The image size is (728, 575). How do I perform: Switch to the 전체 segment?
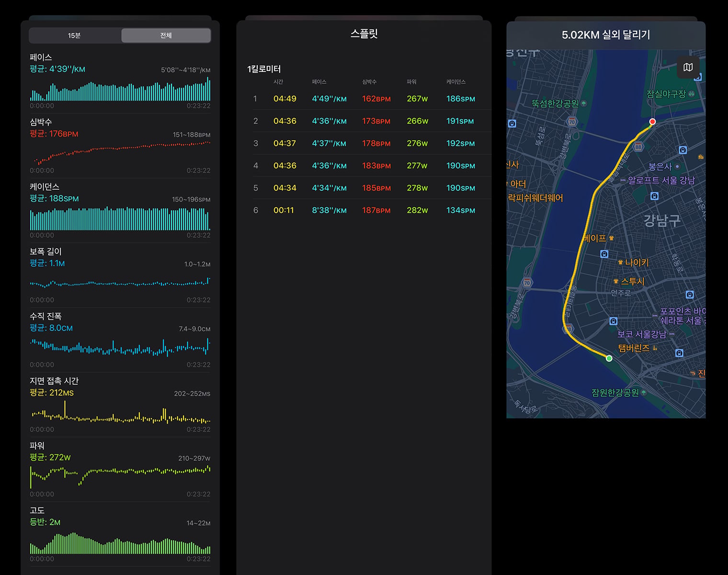click(x=166, y=35)
